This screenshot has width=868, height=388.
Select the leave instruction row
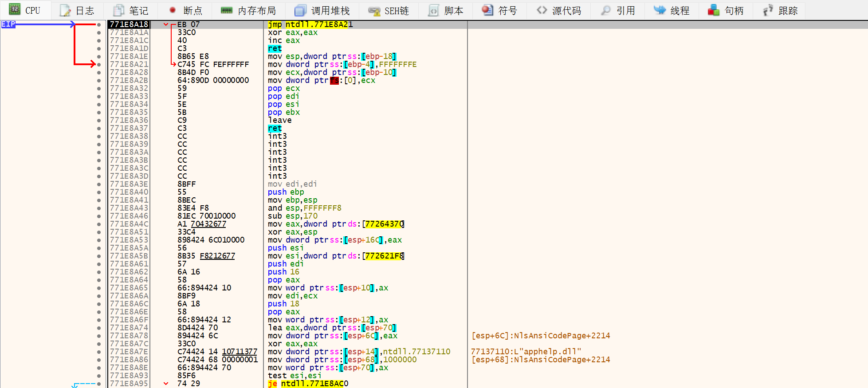coord(280,120)
